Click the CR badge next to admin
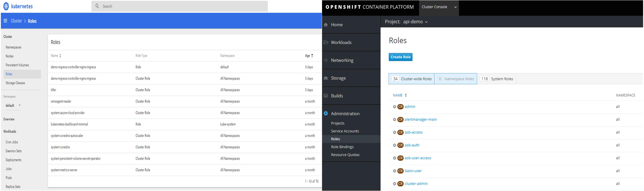The image size is (644, 191). coord(401,107)
